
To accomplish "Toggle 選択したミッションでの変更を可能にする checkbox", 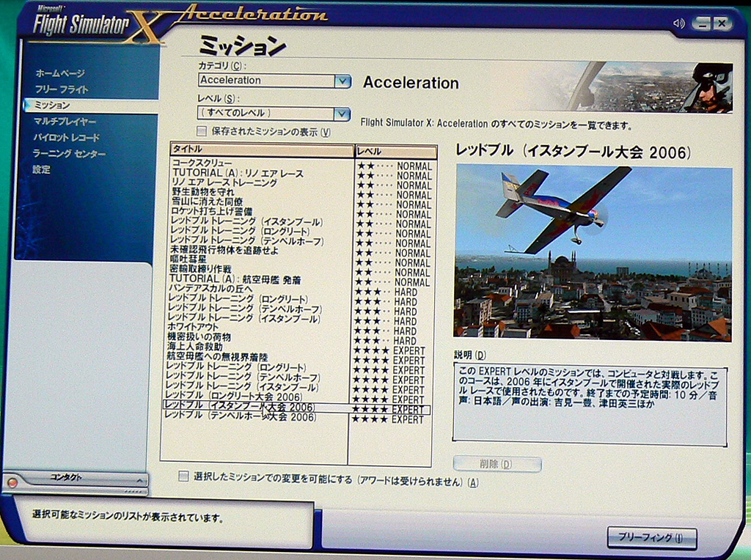I will pos(183,476).
